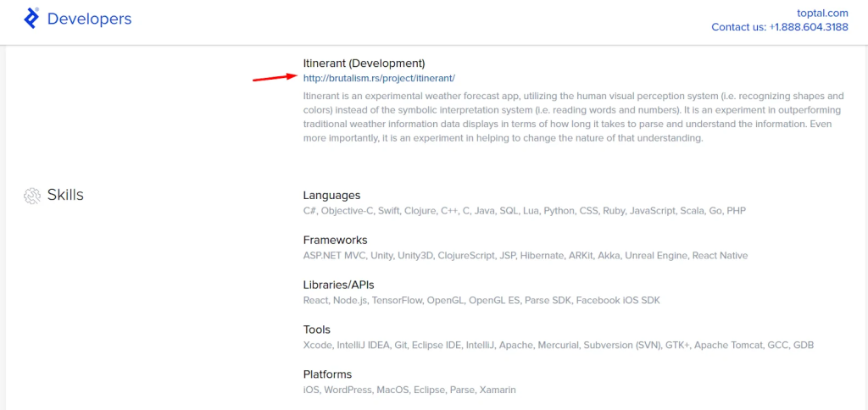Click the Toptal logo icon
The width and height of the screenshot is (868, 410).
31,18
